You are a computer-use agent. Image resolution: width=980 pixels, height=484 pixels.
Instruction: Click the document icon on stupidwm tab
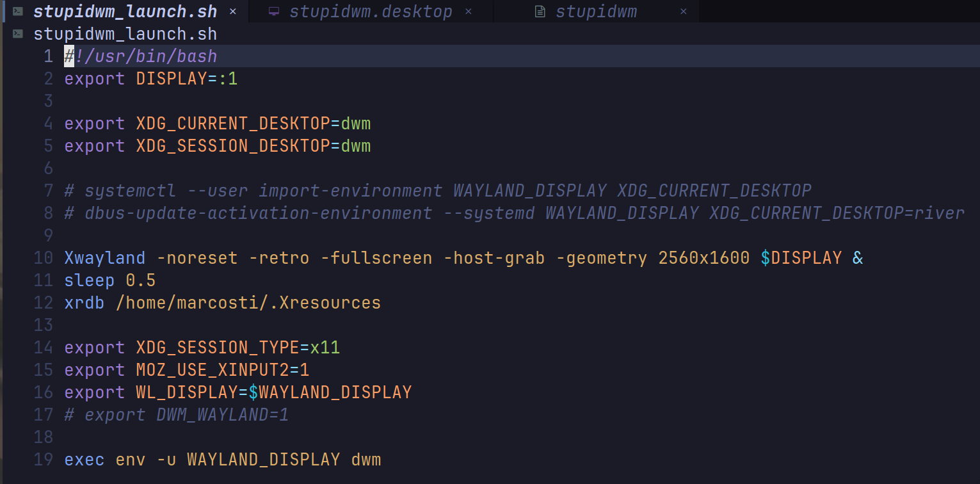(x=540, y=12)
